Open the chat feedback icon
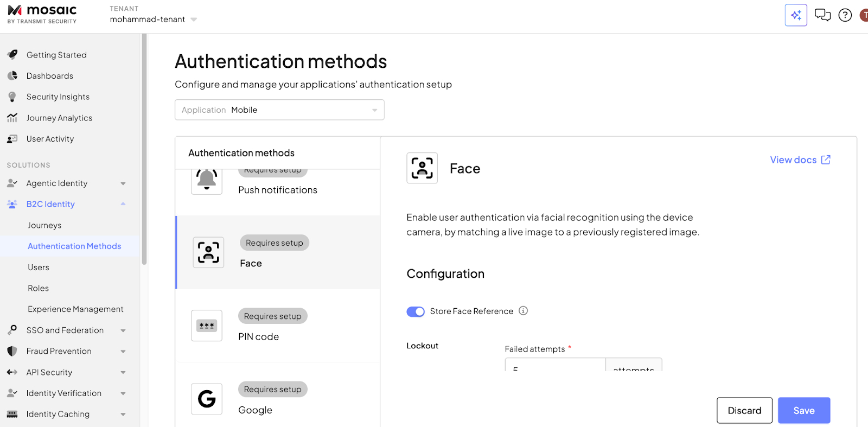 pyautogui.click(x=822, y=15)
